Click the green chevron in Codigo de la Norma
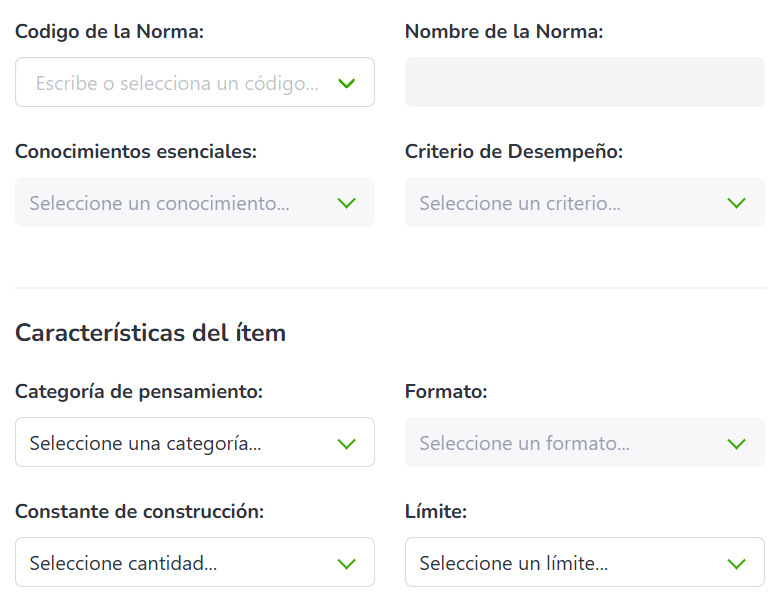The width and height of the screenshot is (778, 593). pyautogui.click(x=347, y=83)
